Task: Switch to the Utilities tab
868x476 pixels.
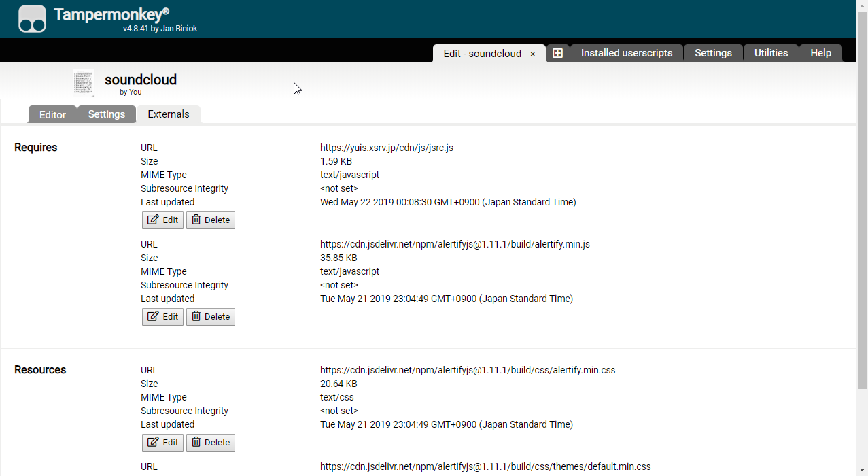Action: [771, 53]
